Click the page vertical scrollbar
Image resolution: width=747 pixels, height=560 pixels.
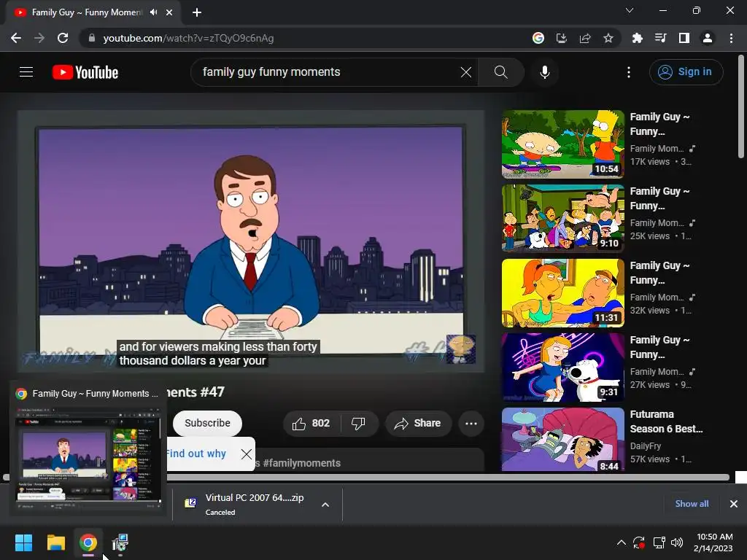pyautogui.click(x=741, y=106)
